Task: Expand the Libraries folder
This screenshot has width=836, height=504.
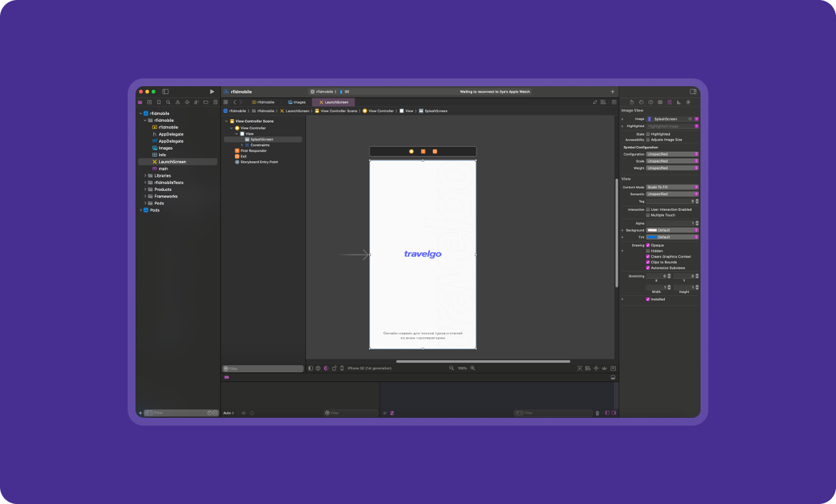Action: 146,175
